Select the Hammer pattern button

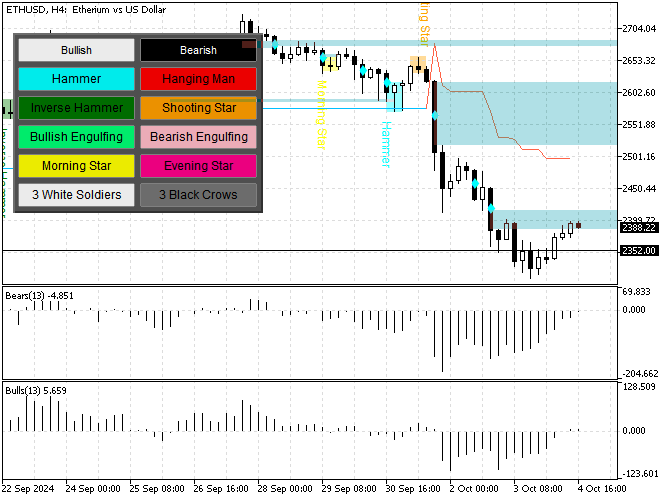coord(76,79)
